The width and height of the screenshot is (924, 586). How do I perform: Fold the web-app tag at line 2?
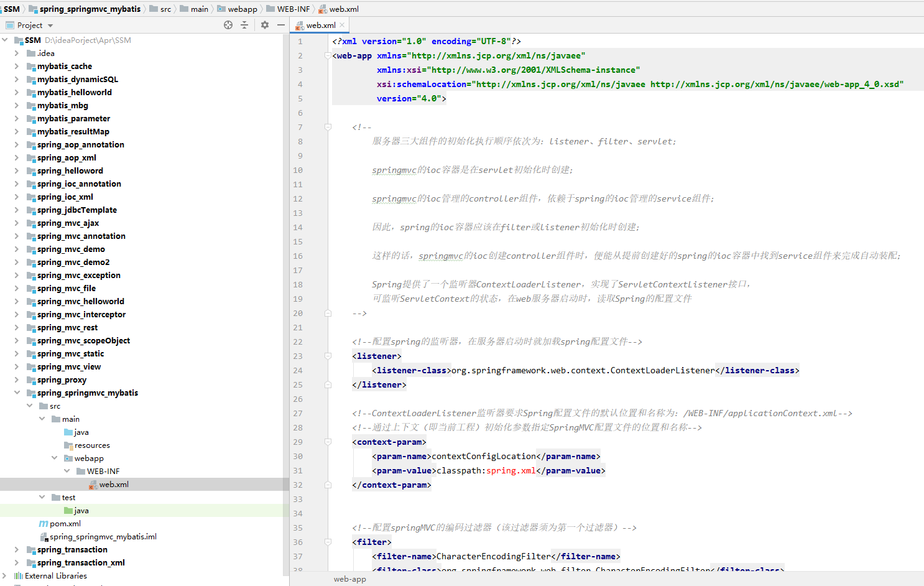pyautogui.click(x=328, y=55)
